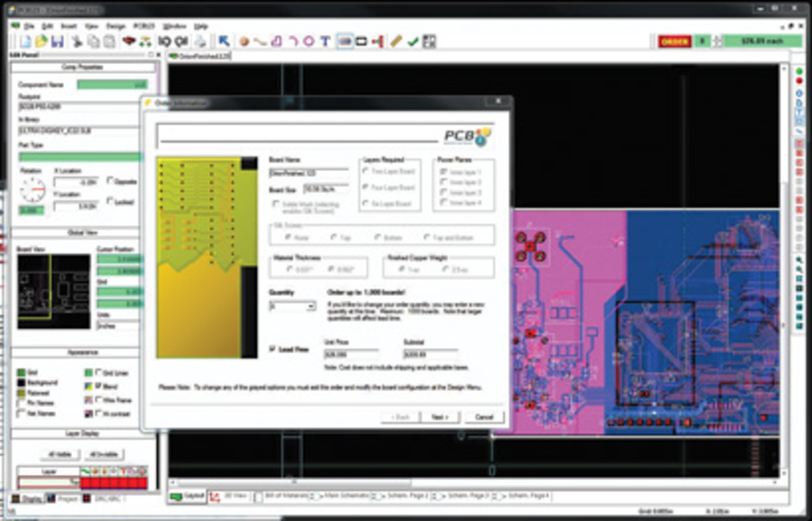This screenshot has width=812, height=521.
Task: Open the Quantity dropdown
Action: 311,306
